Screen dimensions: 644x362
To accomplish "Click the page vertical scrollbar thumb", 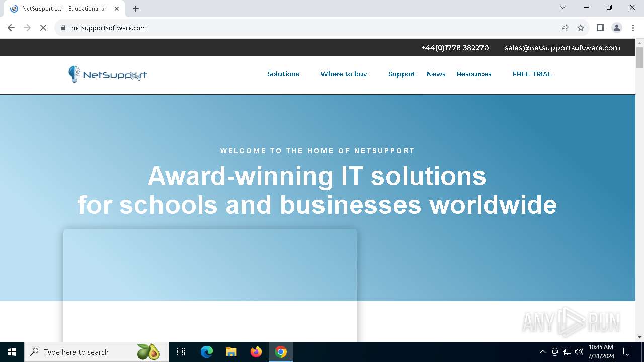I will (x=639, y=58).
